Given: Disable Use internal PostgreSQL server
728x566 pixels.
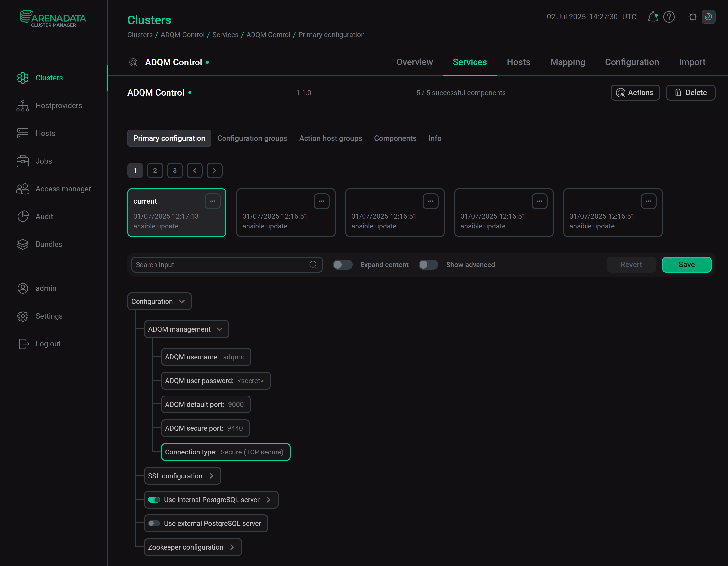Looking at the screenshot, I should coord(154,499).
